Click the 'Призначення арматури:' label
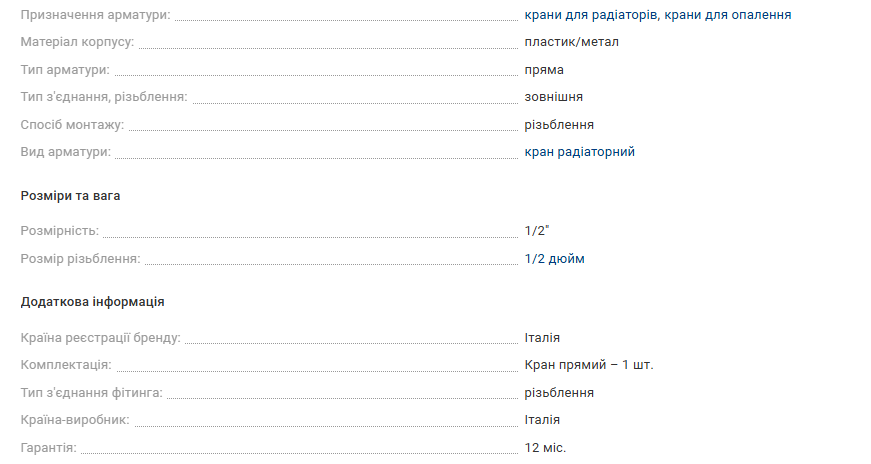 96,15
